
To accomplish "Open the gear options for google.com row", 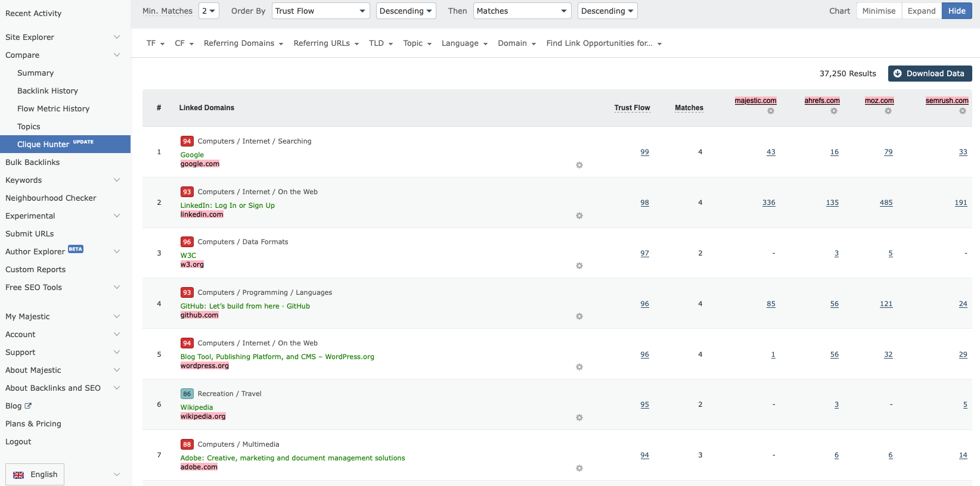I will tap(579, 165).
